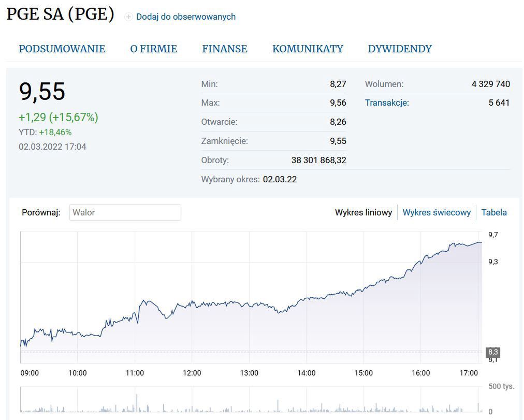Click the Walor comparison input field
524x420 pixels.
(x=125, y=212)
